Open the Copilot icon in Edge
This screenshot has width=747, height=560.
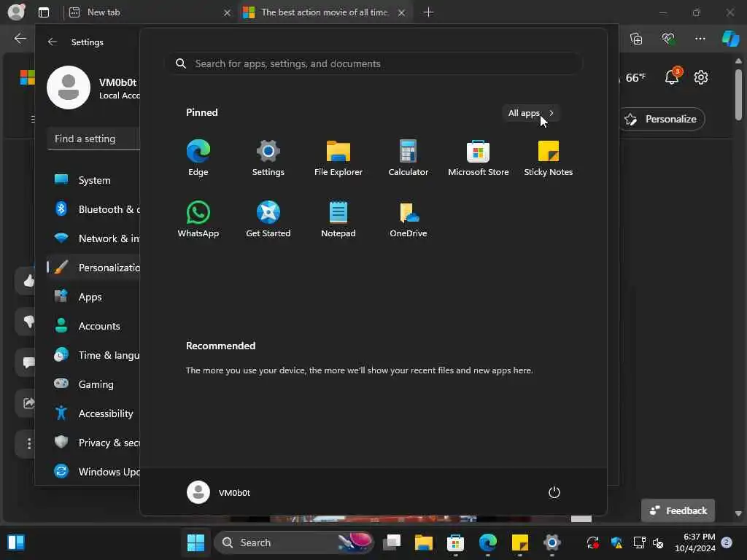(x=730, y=39)
